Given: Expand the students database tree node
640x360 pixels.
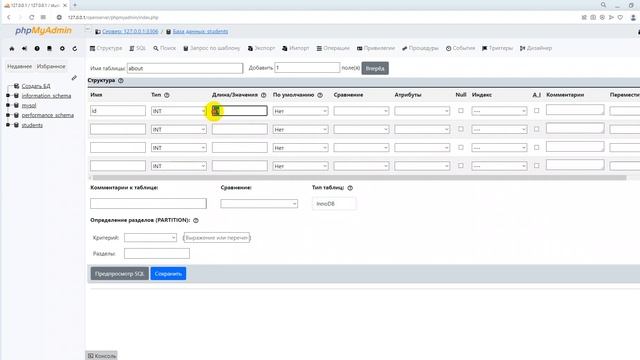Looking at the screenshot, I should (8, 125).
